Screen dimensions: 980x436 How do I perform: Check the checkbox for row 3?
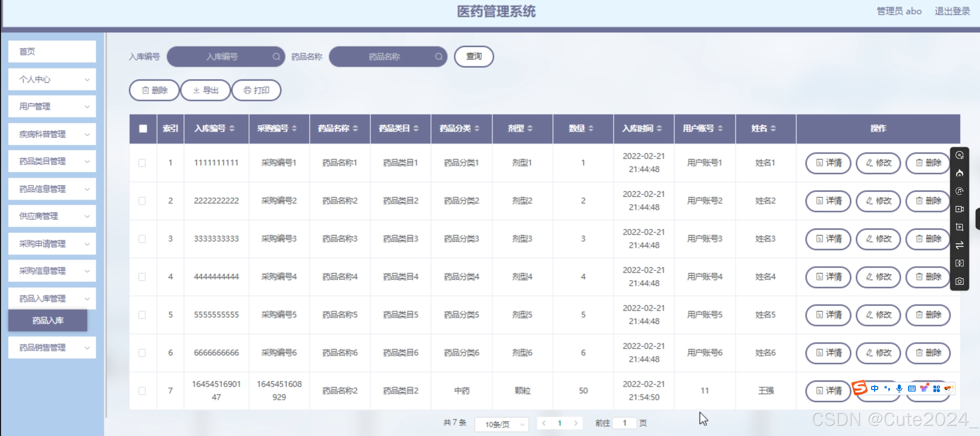click(142, 239)
